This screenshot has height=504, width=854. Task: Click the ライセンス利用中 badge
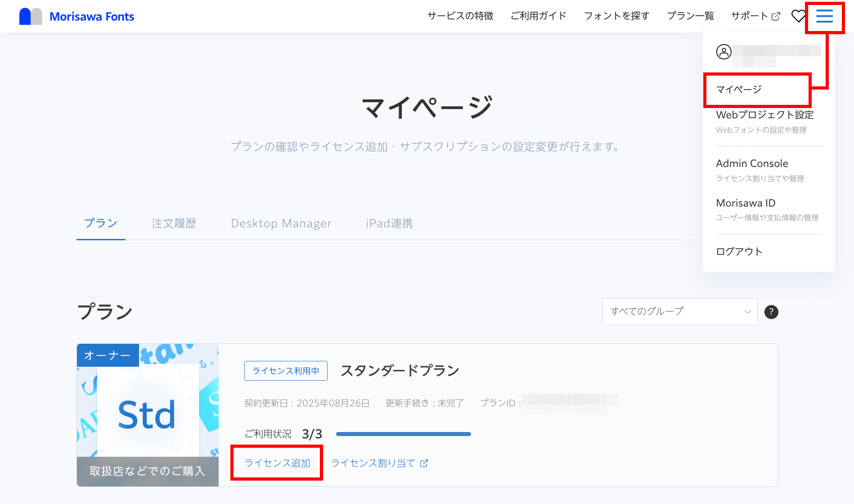pyautogui.click(x=286, y=371)
